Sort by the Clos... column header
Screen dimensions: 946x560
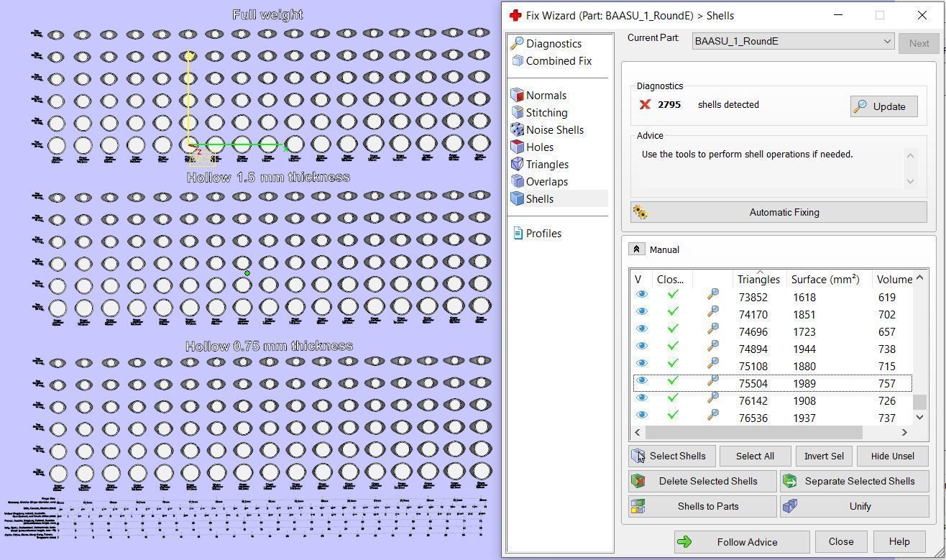pos(671,280)
